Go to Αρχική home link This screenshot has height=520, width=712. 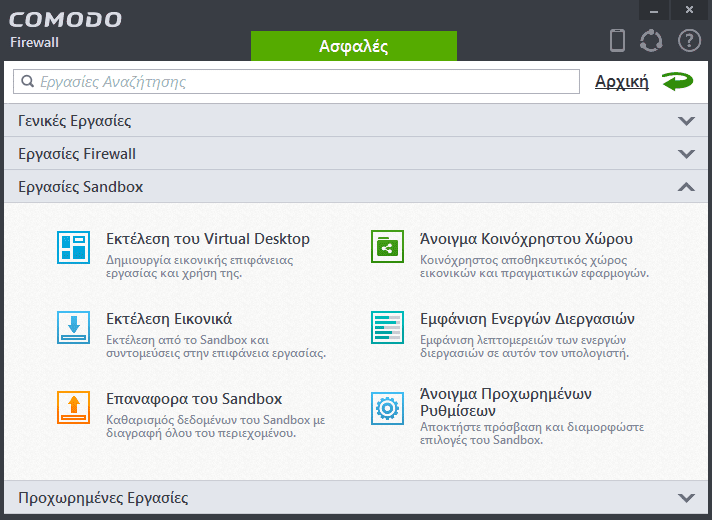(x=622, y=81)
